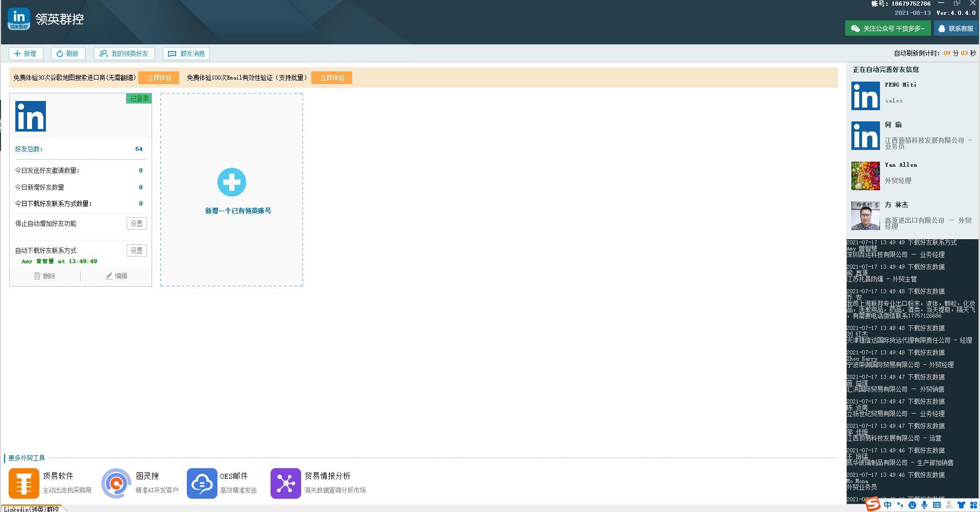Viewport: 980px width, 512px height.
Task: Open the Sogou toolbox grid icon
Action: click(x=973, y=505)
